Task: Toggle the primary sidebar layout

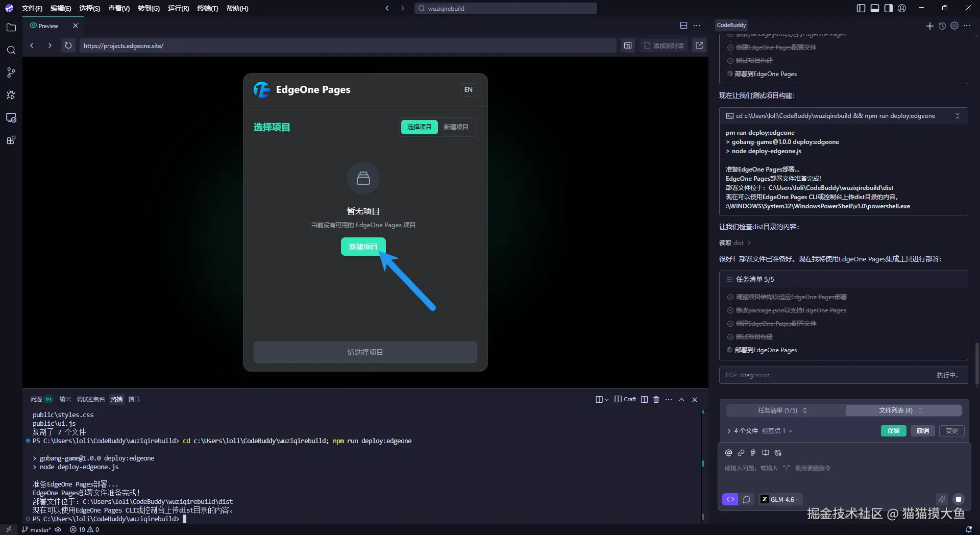Action: (x=861, y=8)
